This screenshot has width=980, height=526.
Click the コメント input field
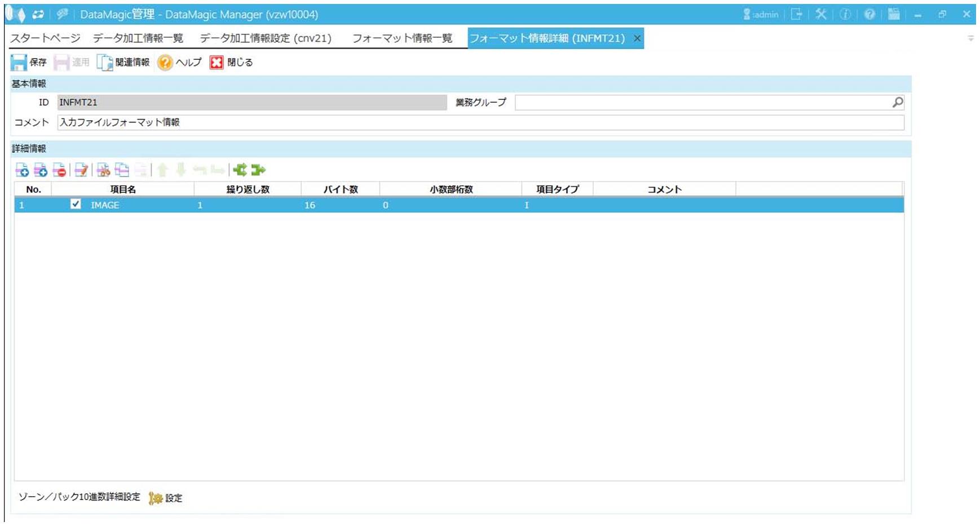(480, 122)
